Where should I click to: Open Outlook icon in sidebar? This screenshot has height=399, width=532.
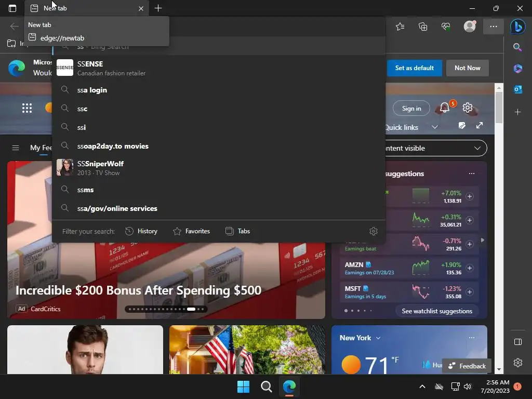click(518, 89)
